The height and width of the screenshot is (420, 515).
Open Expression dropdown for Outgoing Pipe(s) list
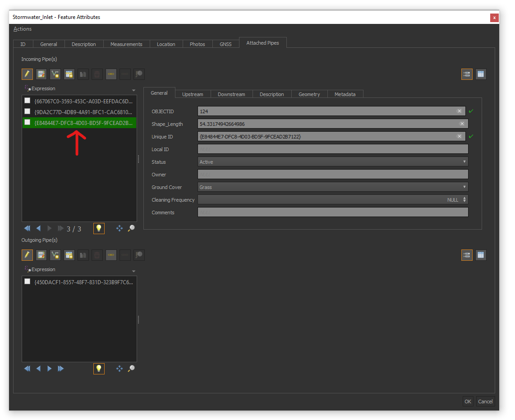(133, 271)
